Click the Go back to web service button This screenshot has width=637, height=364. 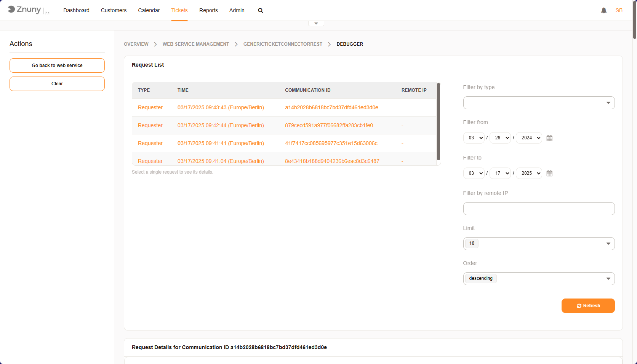pos(57,65)
